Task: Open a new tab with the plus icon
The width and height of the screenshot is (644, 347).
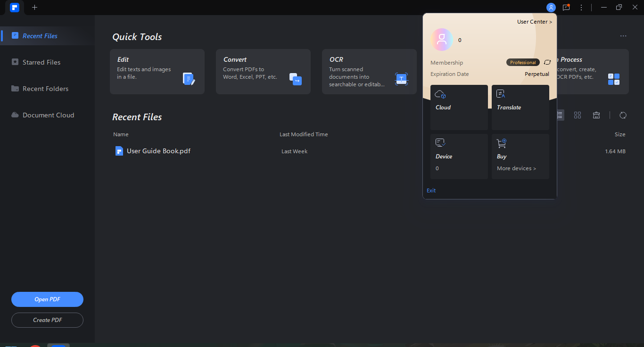Action: click(34, 8)
